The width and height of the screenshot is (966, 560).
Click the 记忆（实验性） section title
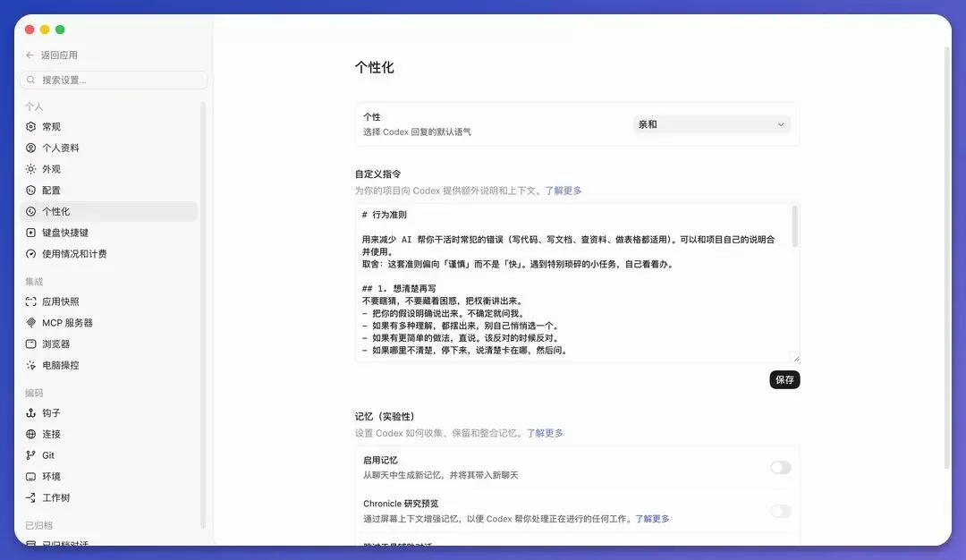click(385, 417)
